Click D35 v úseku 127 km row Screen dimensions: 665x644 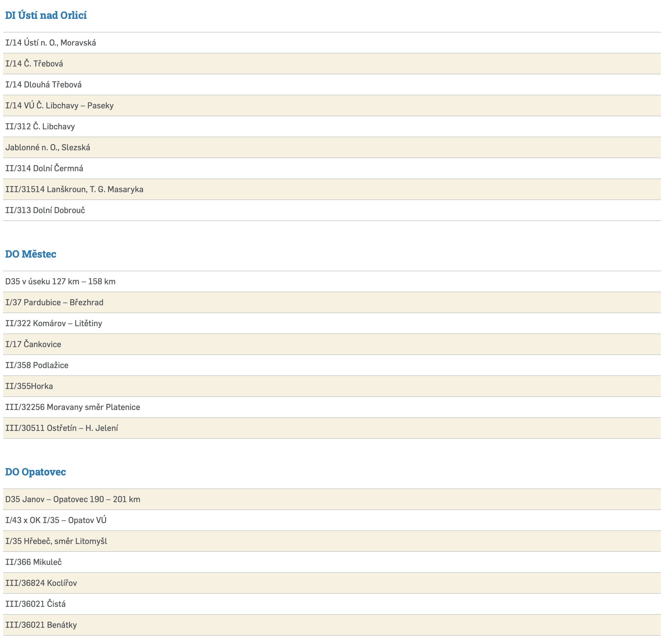point(60,282)
